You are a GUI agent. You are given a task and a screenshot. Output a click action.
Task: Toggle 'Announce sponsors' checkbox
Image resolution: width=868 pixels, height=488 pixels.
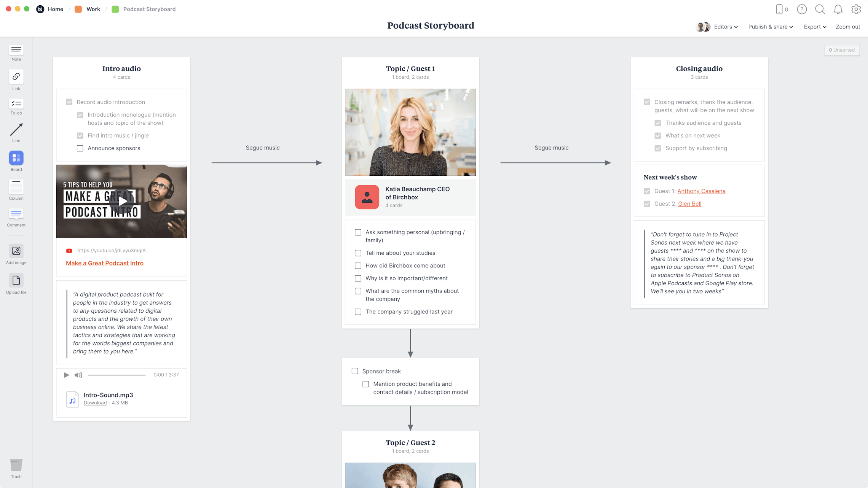pyautogui.click(x=80, y=148)
